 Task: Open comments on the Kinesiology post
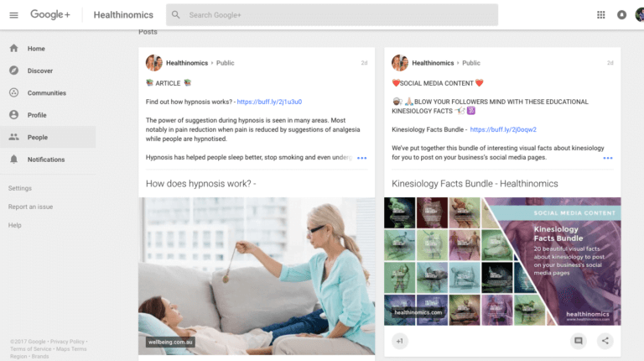[578, 341]
